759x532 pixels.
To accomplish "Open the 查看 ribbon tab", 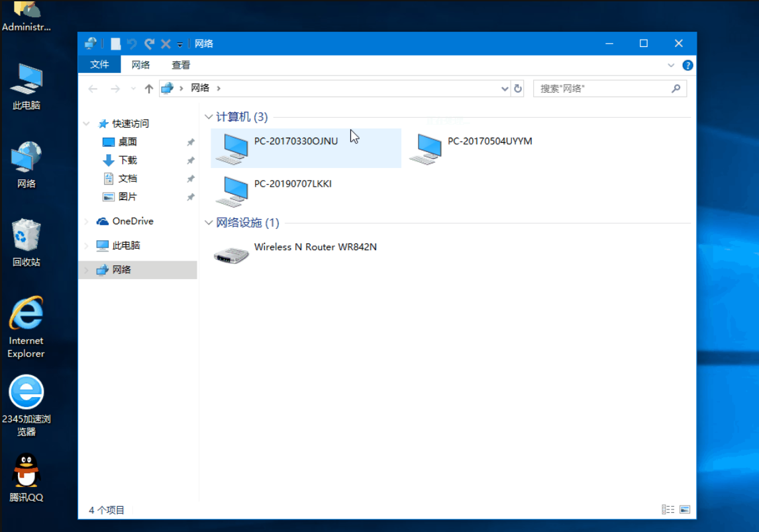I will 181,64.
